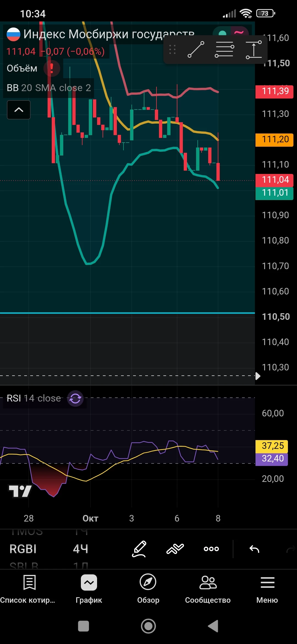This screenshot has width=297, height=644.
Task: Tap the white arrow marker on price scale
Action: click(x=258, y=376)
